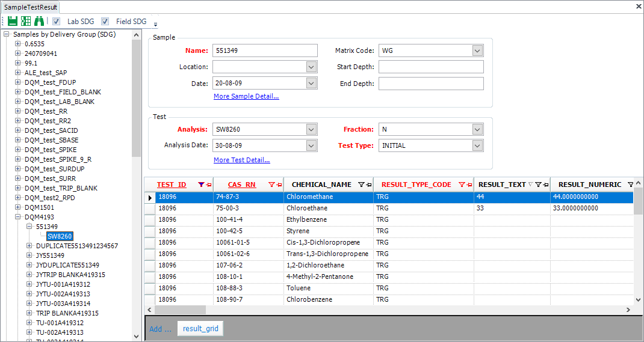The width and height of the screenshot is (644, 342).
Task: Toggle the Lab SDG checkbox
Action: 57,22
